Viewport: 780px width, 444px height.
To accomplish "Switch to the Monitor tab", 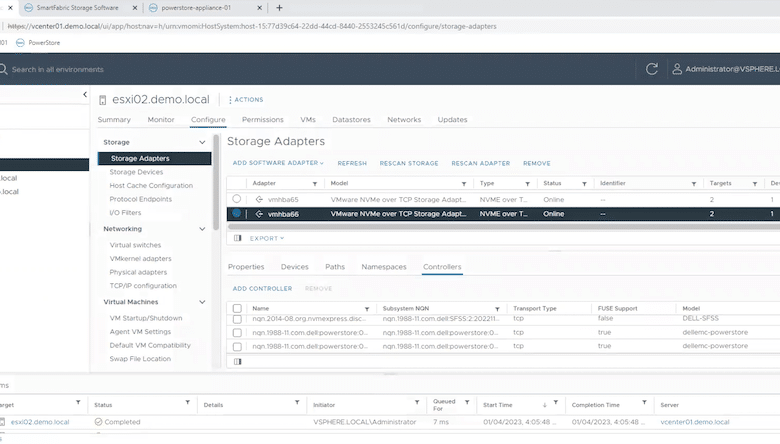I will [x=161, y=120].
